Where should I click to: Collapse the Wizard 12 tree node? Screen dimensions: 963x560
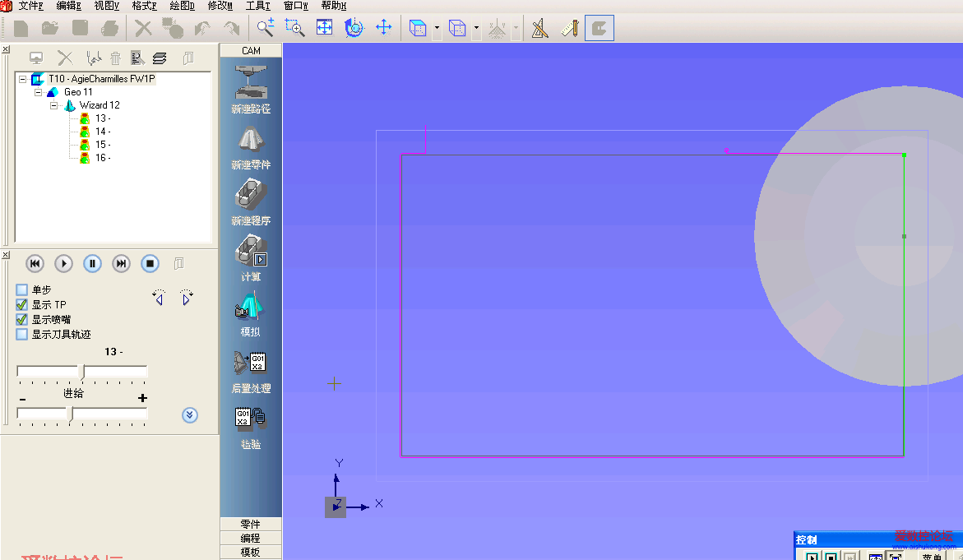click(54, 105)
